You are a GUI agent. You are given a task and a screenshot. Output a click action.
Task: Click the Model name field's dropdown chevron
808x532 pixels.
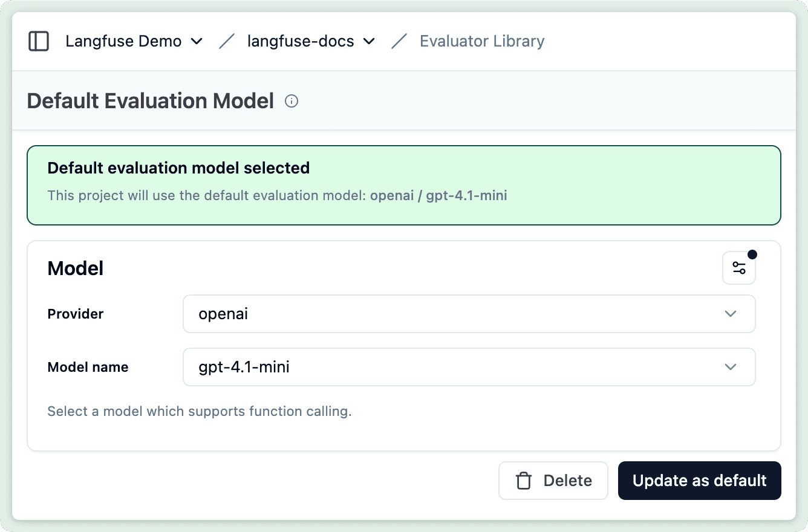730,367
